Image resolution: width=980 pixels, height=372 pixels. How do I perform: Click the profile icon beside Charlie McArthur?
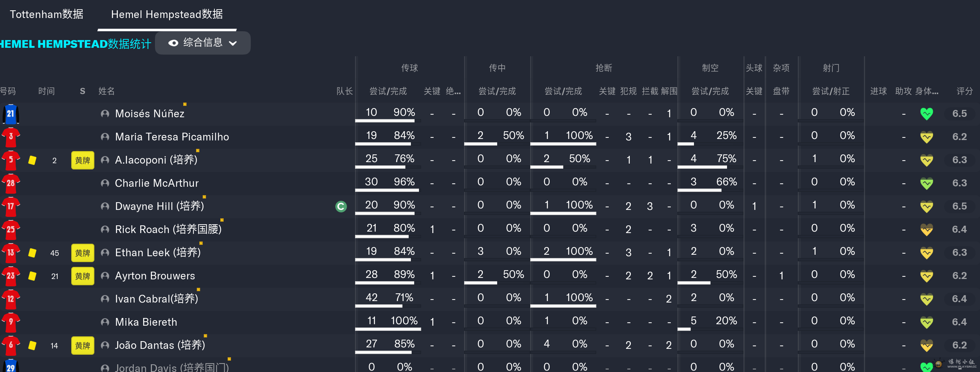coord(105,183)
